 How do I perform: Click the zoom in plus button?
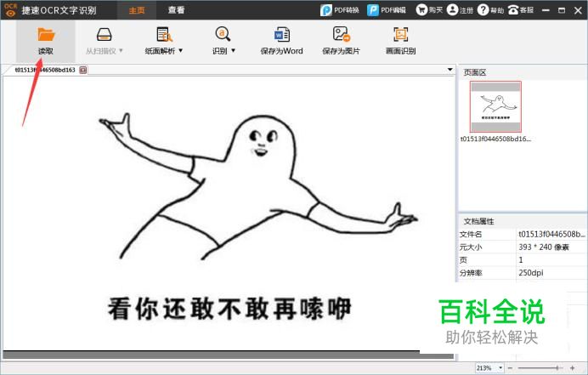572,368
